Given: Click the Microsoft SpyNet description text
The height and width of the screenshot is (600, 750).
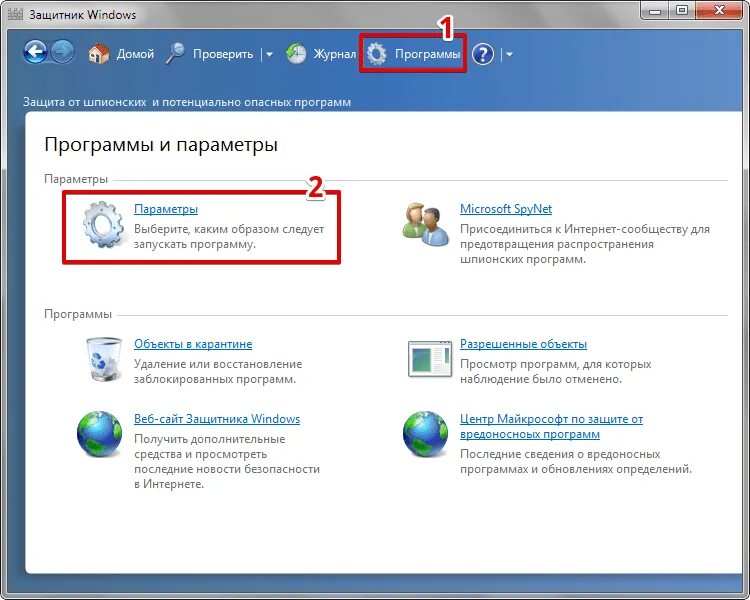Looking at the screenshot, I should click(585, 244).
